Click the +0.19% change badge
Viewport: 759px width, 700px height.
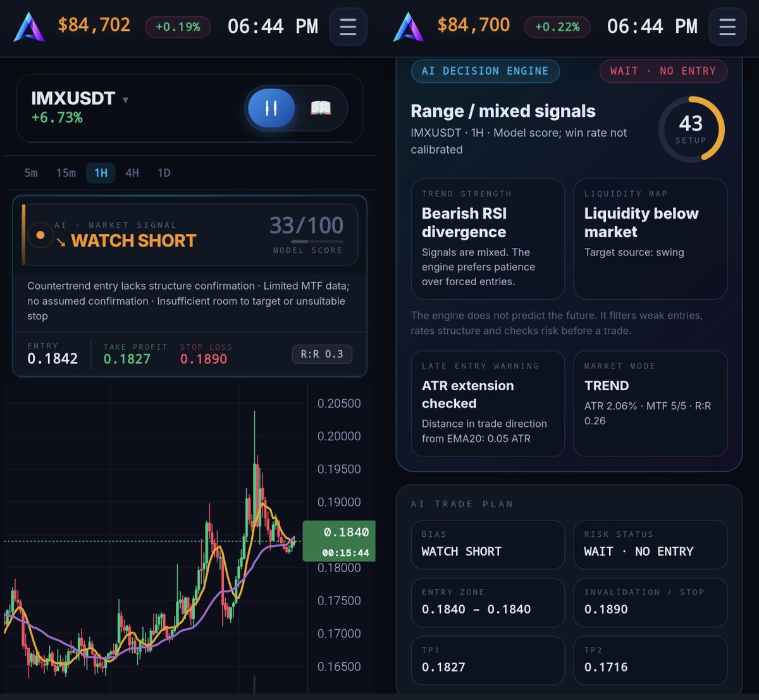pyautogui.click(x=178, y=27)
